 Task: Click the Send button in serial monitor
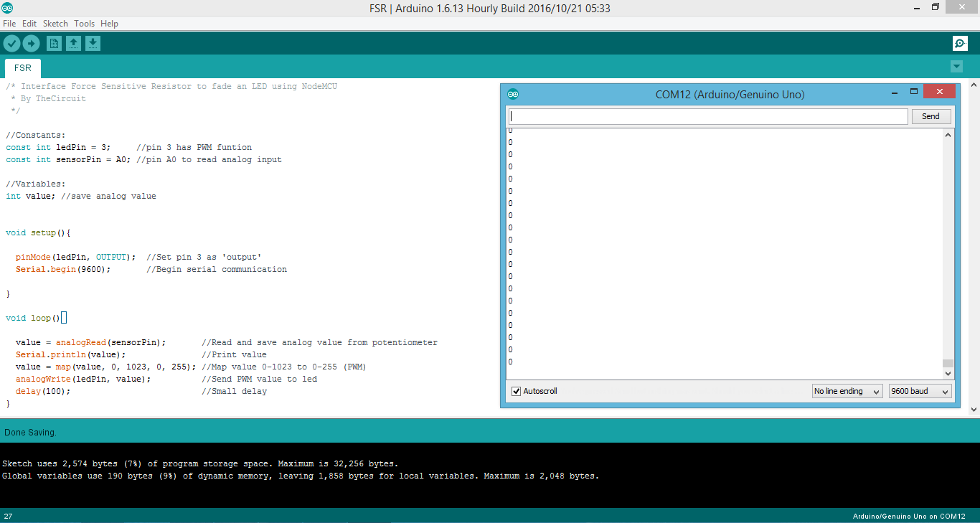930,116
